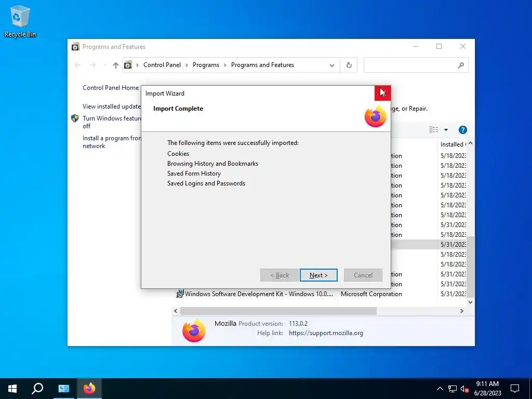Click Saved Logins and Passwords text
This screenshot has width=532, height=399.
206,183
